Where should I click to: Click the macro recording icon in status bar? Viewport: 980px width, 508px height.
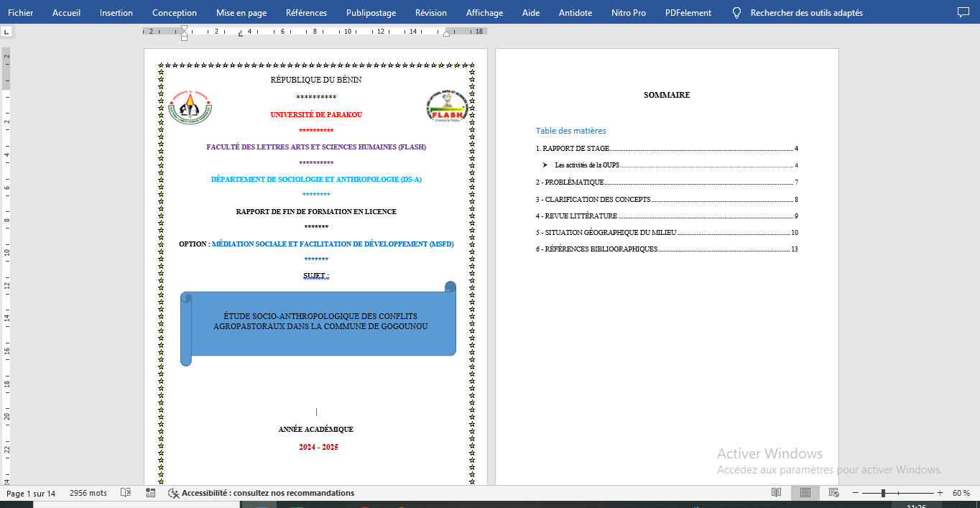click(x=150, y=493)
